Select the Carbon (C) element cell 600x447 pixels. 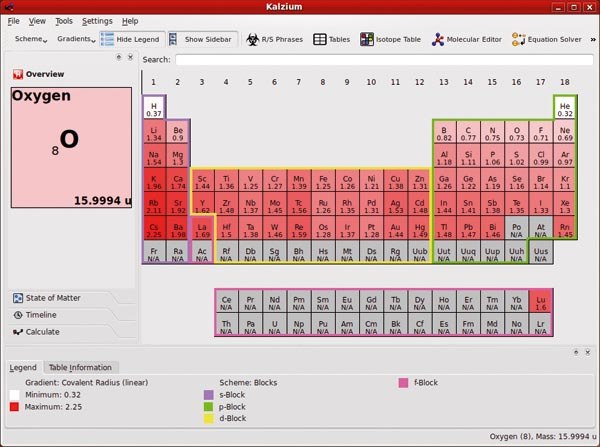click(x=468, y=132)
